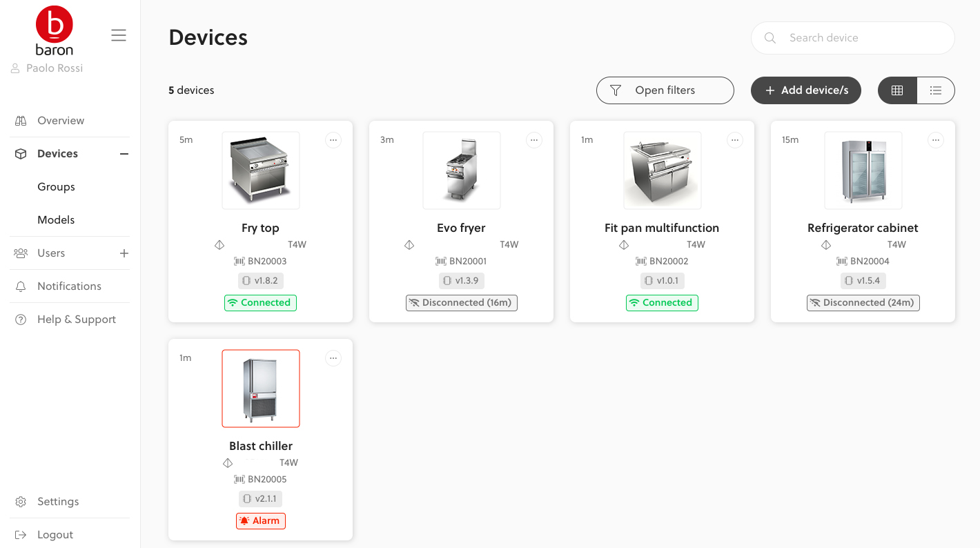Click the Add device/s button
This screenshot has width=980, height=548.
click(806, 90)
